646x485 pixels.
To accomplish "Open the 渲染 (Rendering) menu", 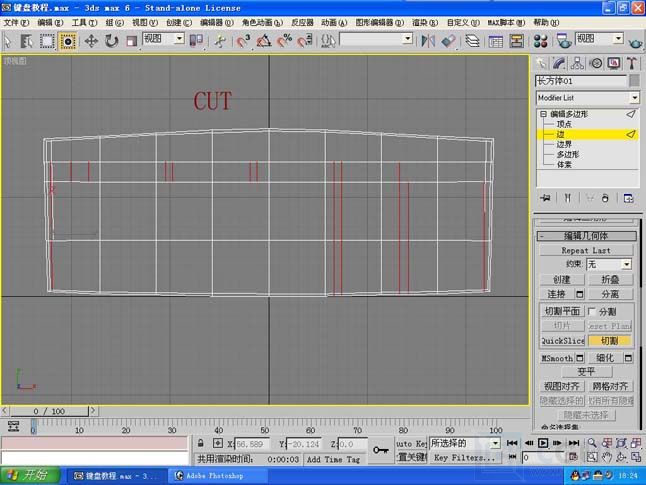I will coord(421,22).
